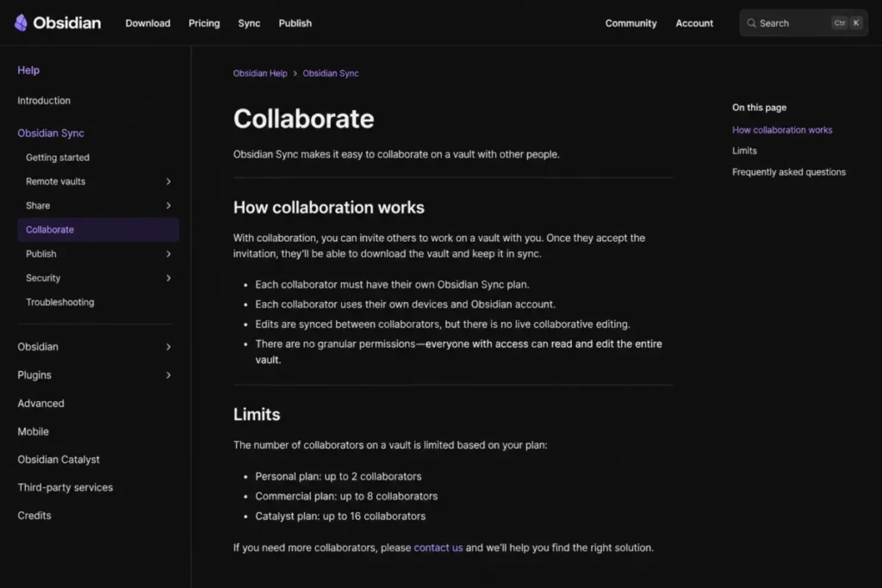Viewport: 882px width, 588px height.
Task: Click the Ctrl K shortcut badge
Action: pos(848,23)
